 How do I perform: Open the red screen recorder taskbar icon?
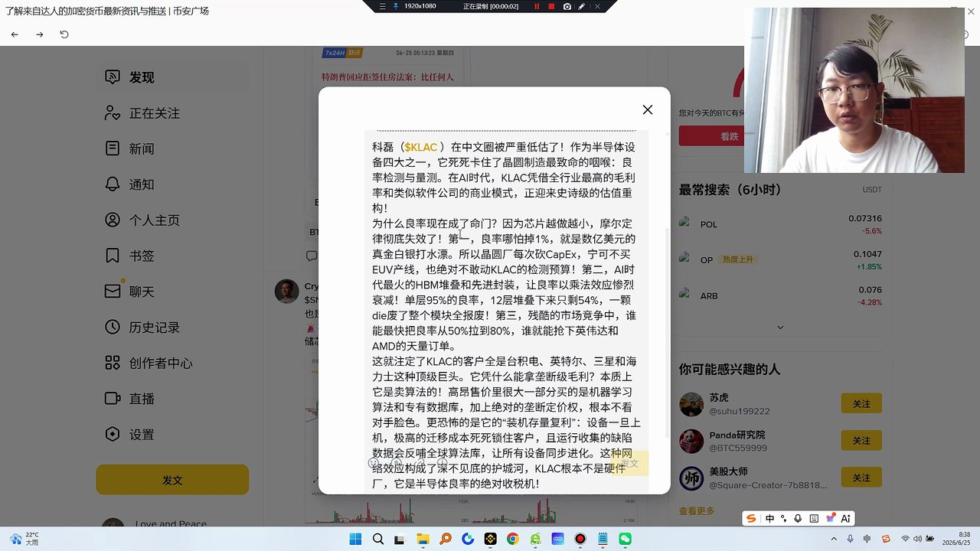(x=580, y=539)
